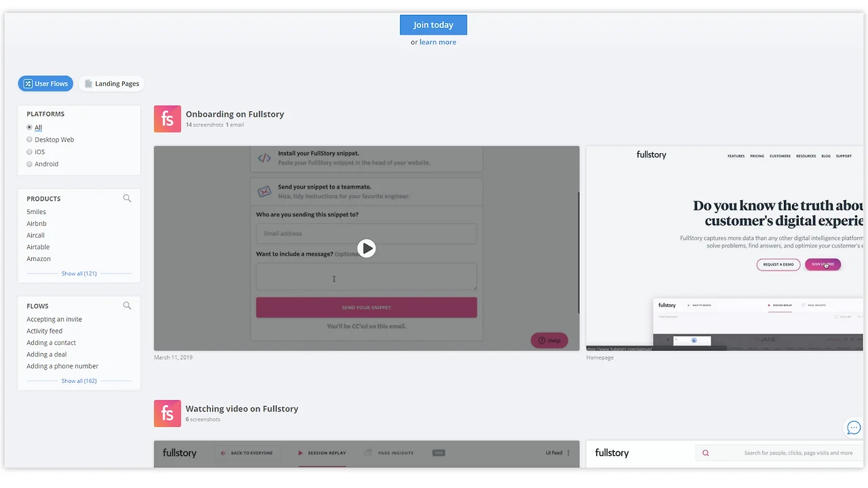Search flows with the magnifier icon
The width and height of the screenshot is (868, 488).
(127, 306)
